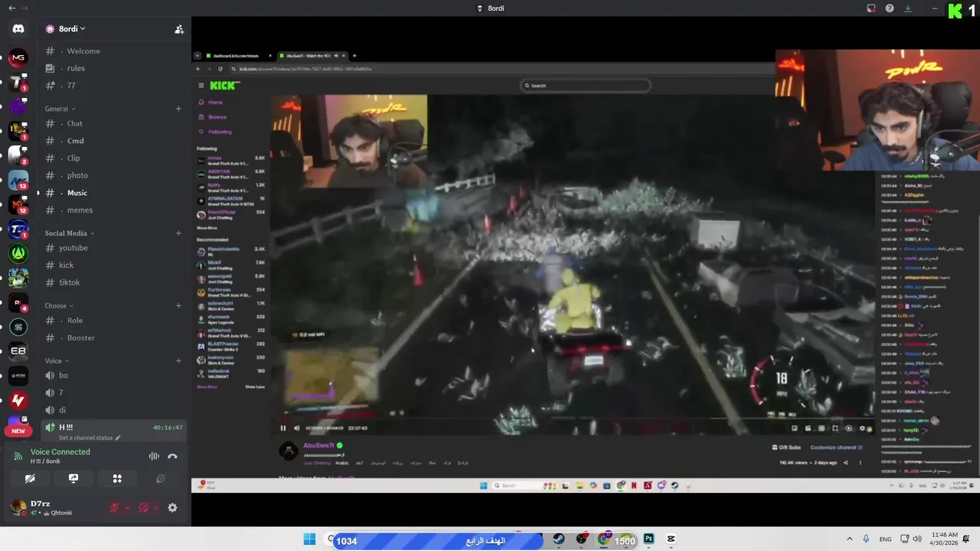The width and height of the screenshot is (980, 551).
Task: Open headphone output options arrow
Action: coord(156,507)
